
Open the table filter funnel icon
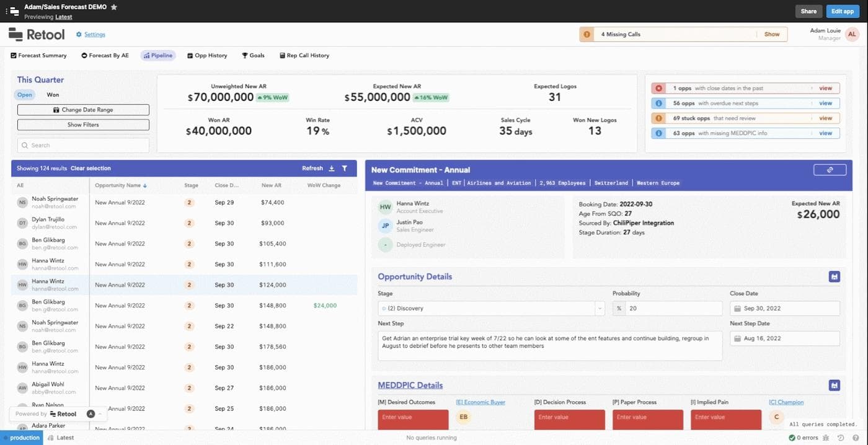click(345, 169)
